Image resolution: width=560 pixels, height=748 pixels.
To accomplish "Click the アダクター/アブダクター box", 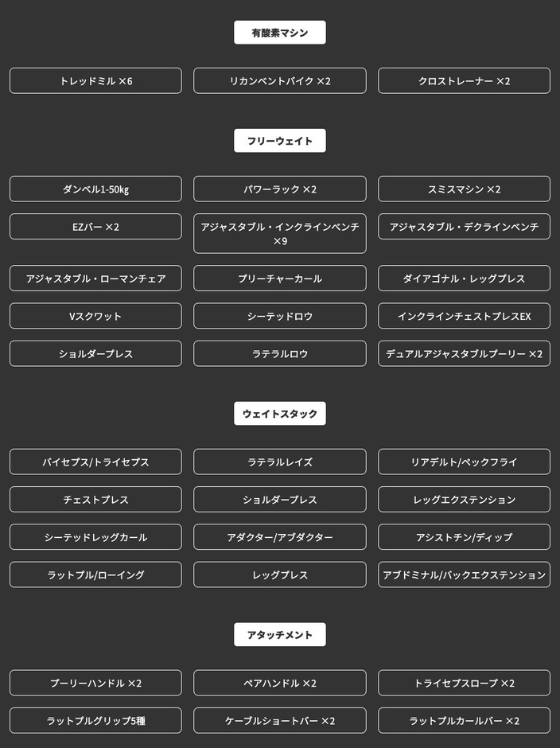I will tap(280, 537).
